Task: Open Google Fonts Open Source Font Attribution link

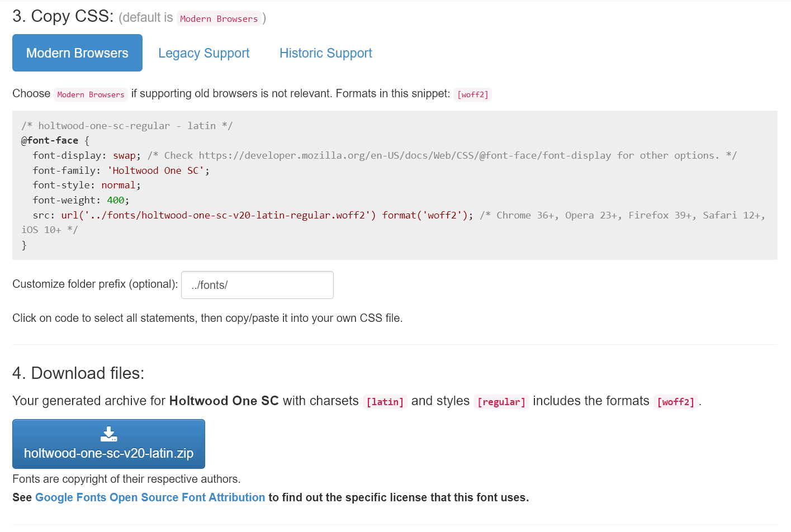Action: (150, 497)
